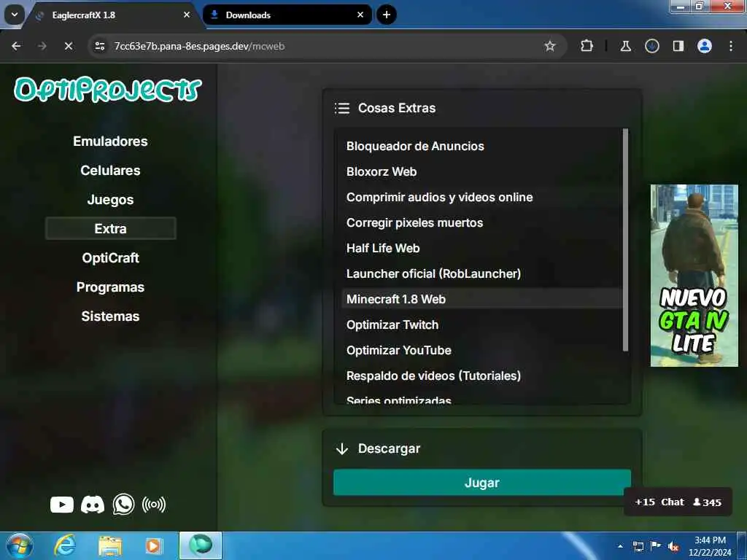Image resolution: width=747 pixels, height=560 pixels.
Task: Click the taskbar clock showing 3:44 PM
Action: click(710, 546)
